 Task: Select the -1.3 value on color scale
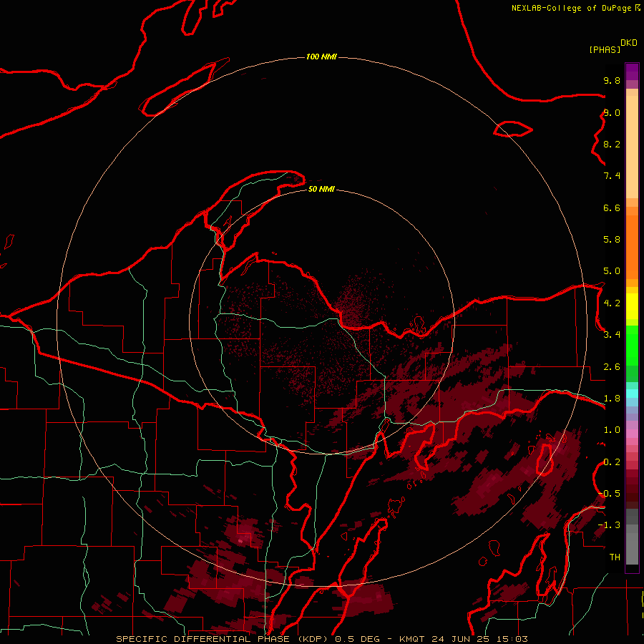[610, 525]
